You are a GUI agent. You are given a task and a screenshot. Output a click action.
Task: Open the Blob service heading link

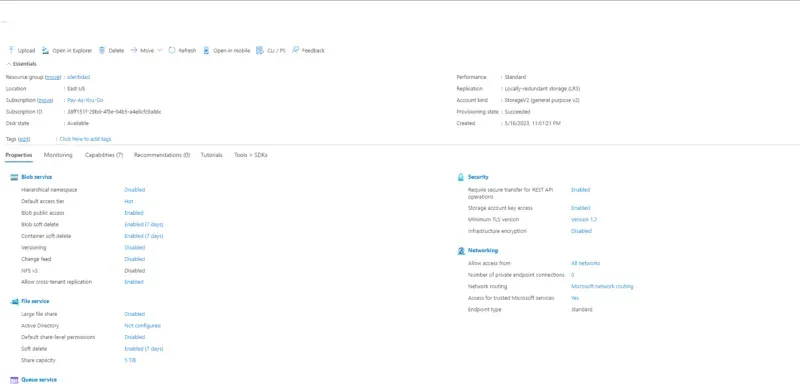pos(37,177)
